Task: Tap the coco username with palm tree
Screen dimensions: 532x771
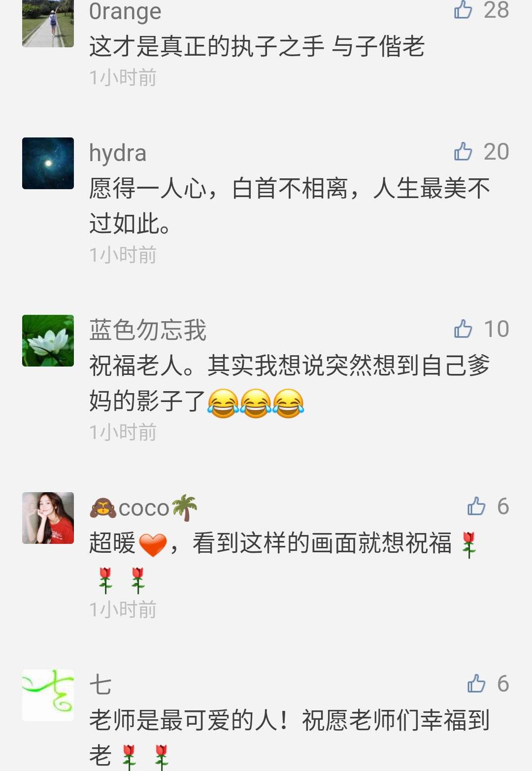Action: coord(143,508)
